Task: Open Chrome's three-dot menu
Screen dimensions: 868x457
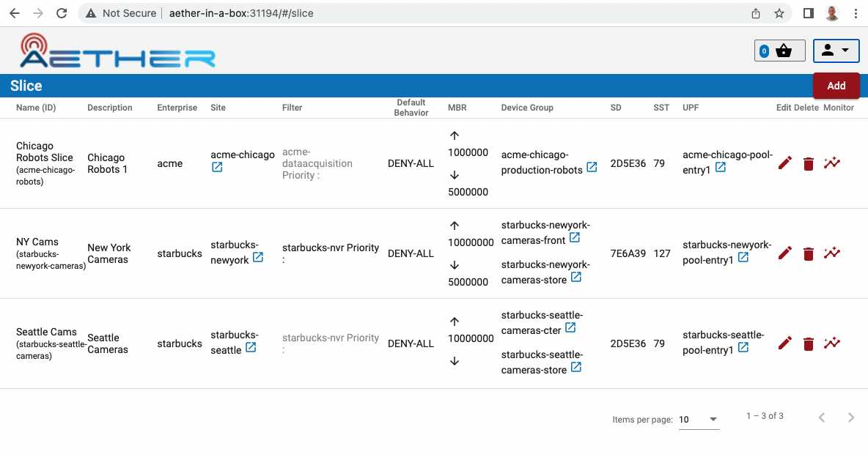Action: (856, 13)
